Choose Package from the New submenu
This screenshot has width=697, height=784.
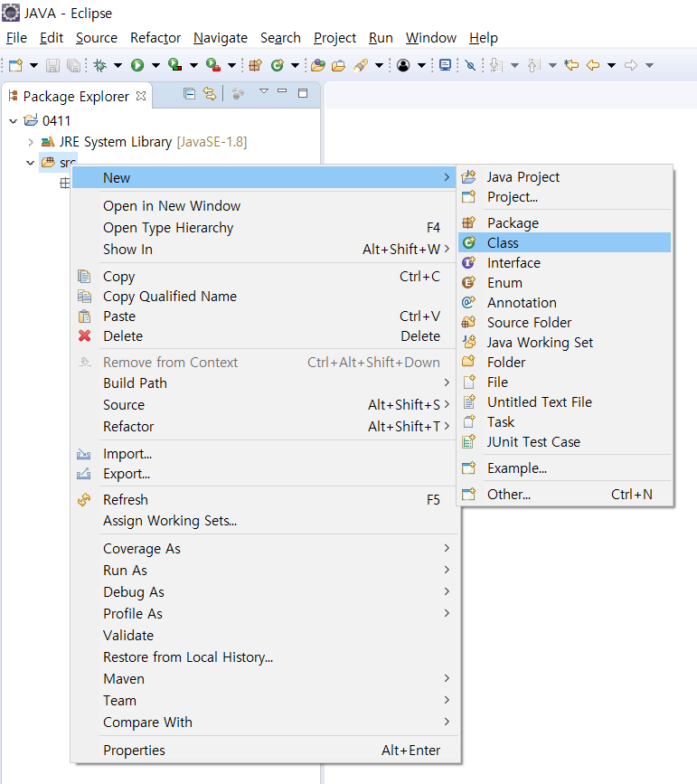(x=564, y=223)
